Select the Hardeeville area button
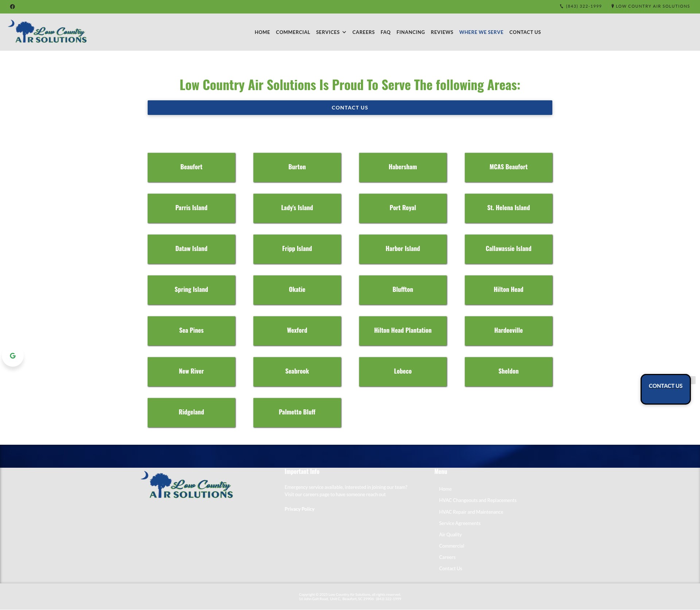 coord(509,331)
